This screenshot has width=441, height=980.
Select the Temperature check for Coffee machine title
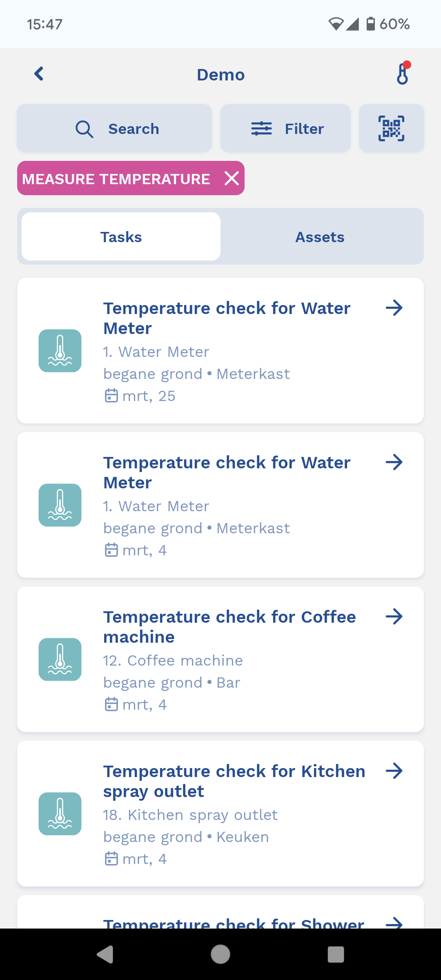pos(229,627)
